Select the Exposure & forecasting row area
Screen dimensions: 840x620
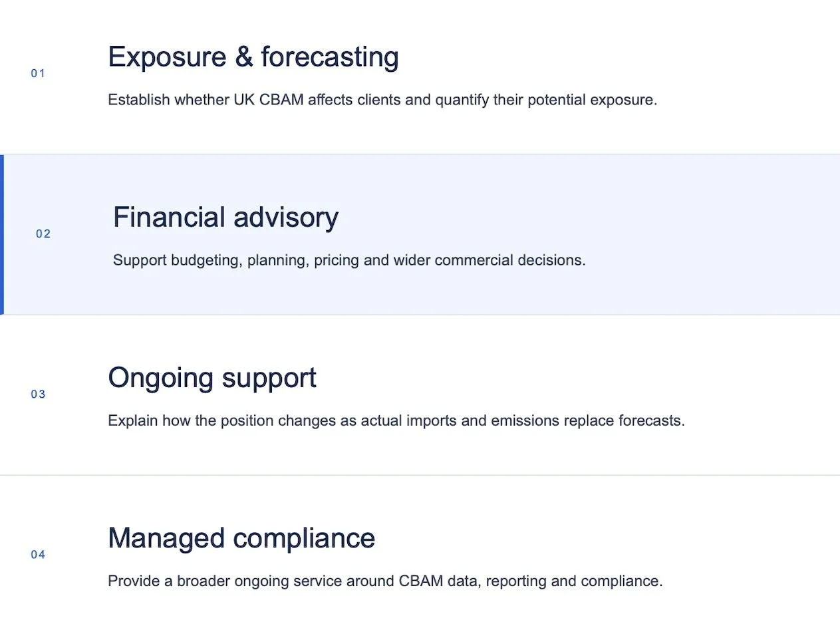(420, 77)
